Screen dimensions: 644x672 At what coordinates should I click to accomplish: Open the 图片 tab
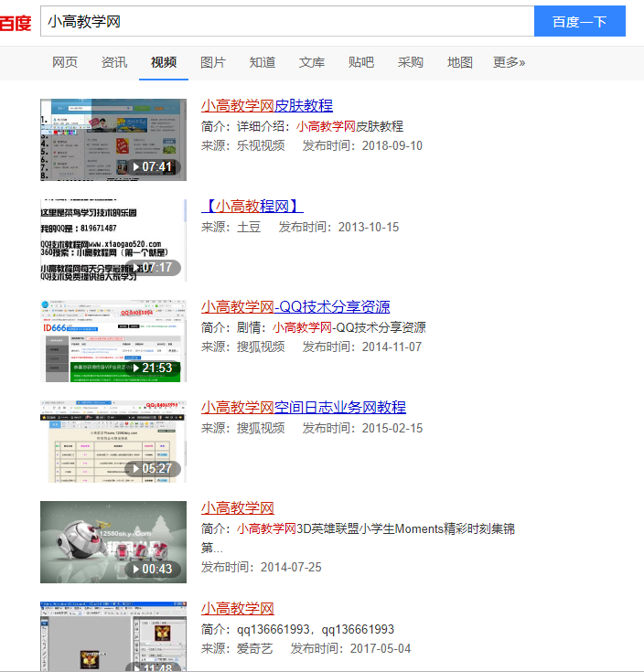click(x=212, y=62)
